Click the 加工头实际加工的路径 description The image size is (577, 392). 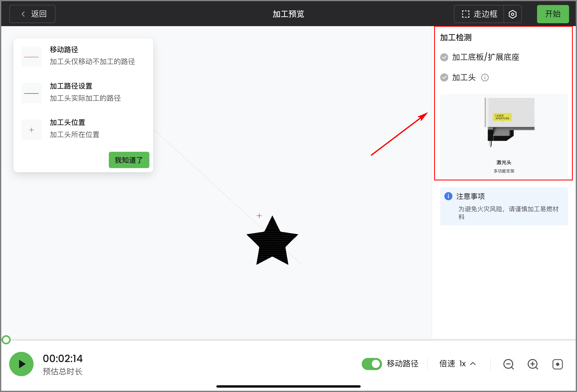pos(85,98)
